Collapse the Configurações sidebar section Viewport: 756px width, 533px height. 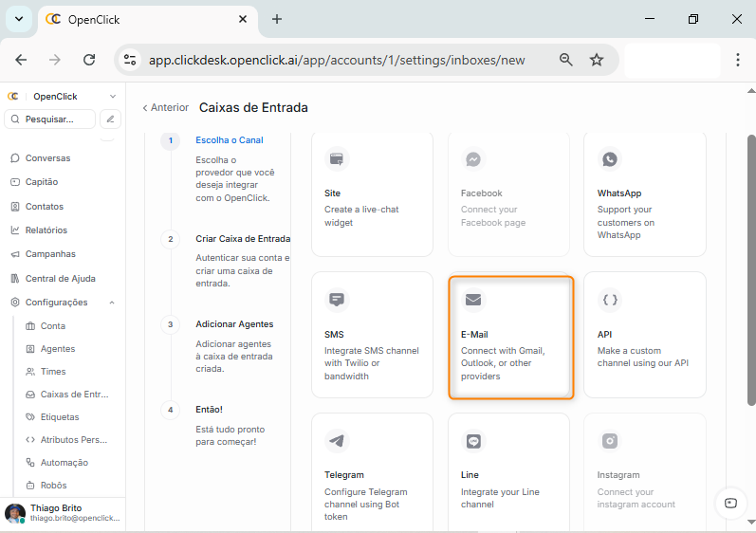pyautogui.click(x=112, y=303)
